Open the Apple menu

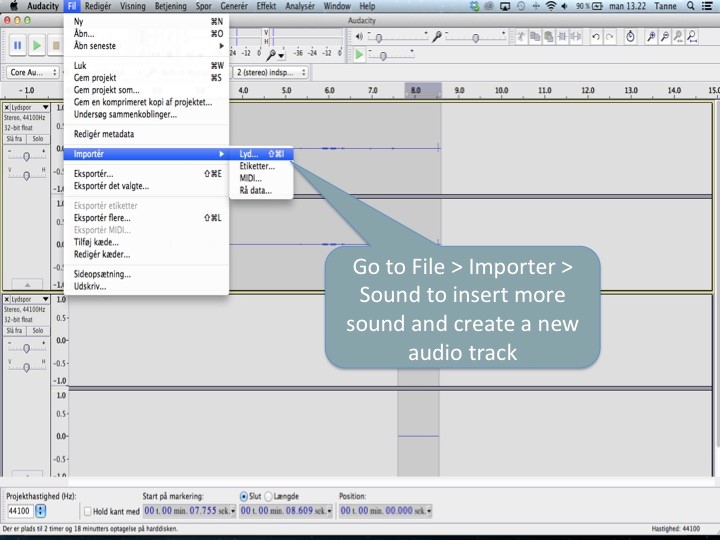coord(14,6)
